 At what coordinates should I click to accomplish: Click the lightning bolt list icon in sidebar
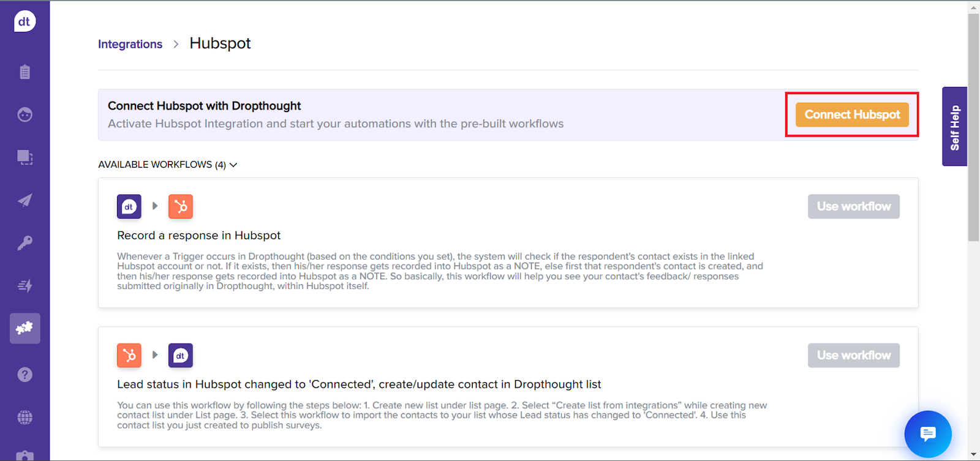click(24, 285)
